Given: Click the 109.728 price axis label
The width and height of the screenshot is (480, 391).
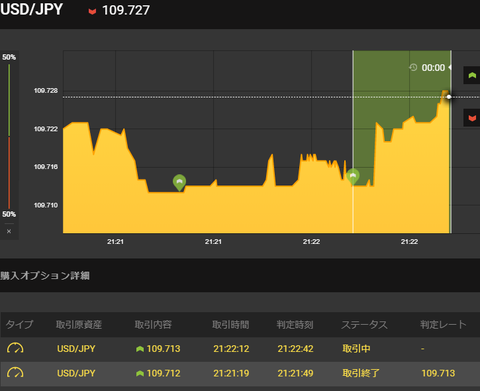Looking at the screenshot, I should point(46,91).
